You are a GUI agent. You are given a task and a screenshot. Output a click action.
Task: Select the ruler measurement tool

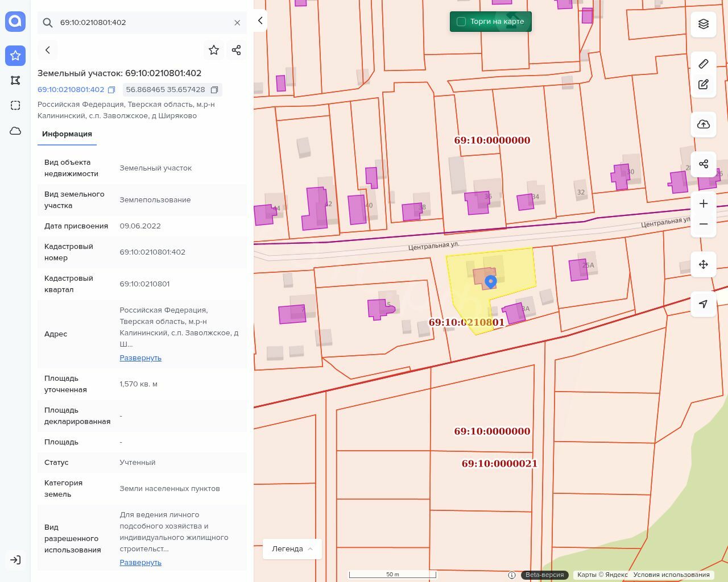703,64
